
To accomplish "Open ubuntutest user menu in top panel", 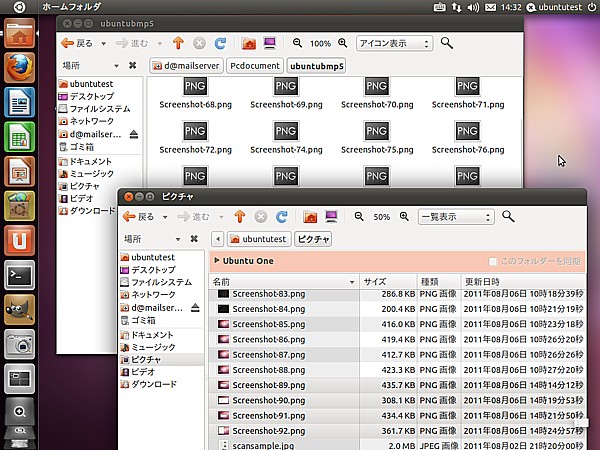I will click(554, 7).
